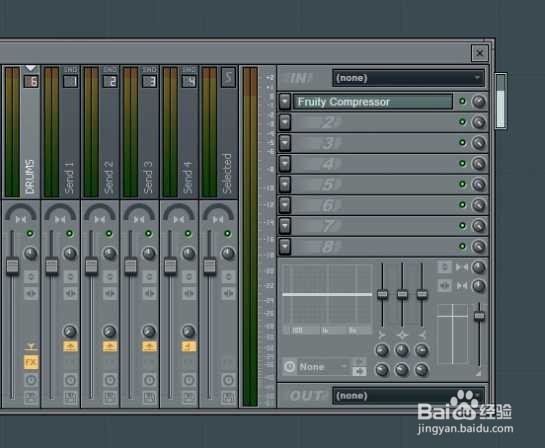
Task: Open the OUT output destination dropdown
Action: click(x=408, y=396)
